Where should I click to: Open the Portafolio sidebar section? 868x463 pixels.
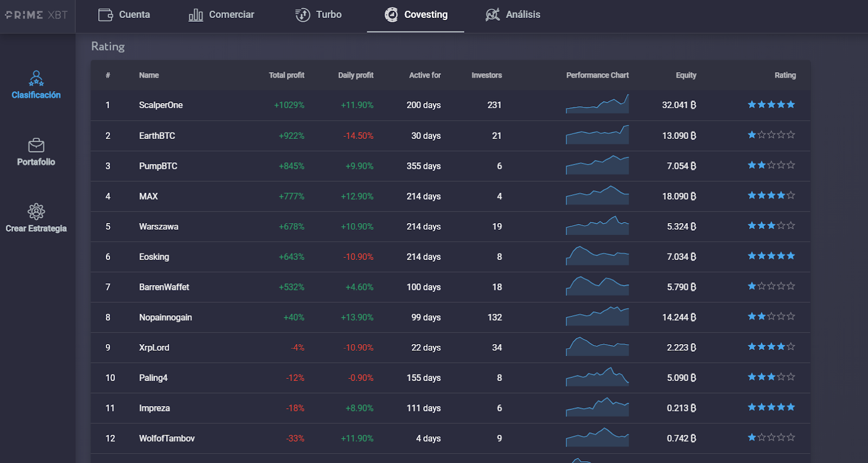coord(36,152)
